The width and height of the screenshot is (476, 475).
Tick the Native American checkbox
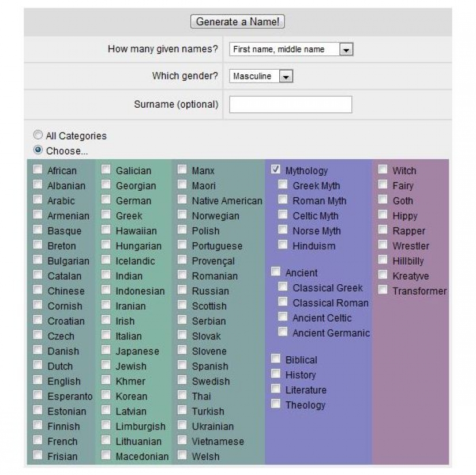click(x=182, y=199)
